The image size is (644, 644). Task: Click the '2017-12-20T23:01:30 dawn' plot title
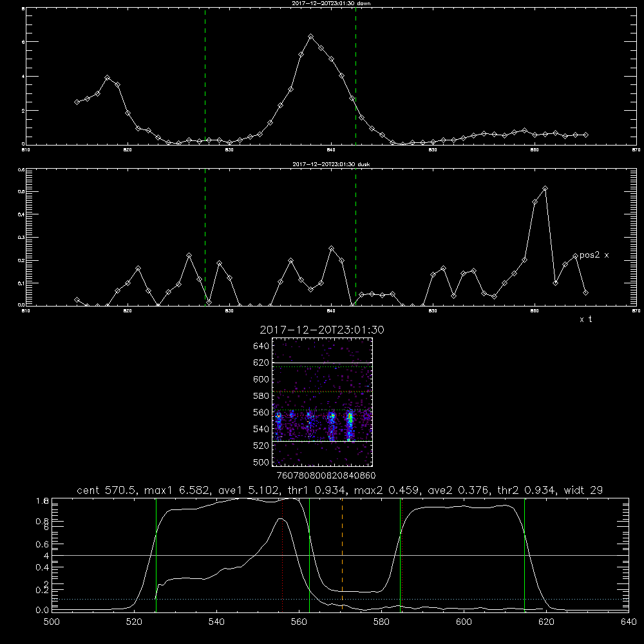(x=331, y=3)
